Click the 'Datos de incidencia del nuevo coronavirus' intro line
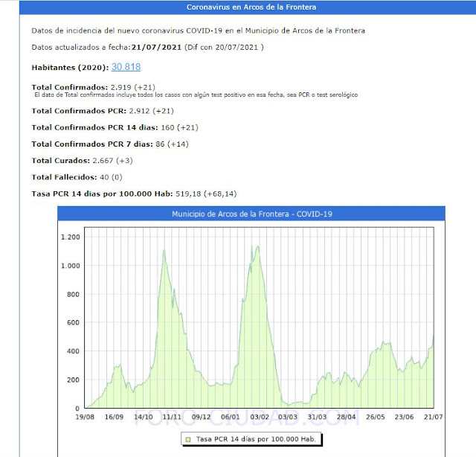Viewport: 476px width, 457px height. (199, 31)
